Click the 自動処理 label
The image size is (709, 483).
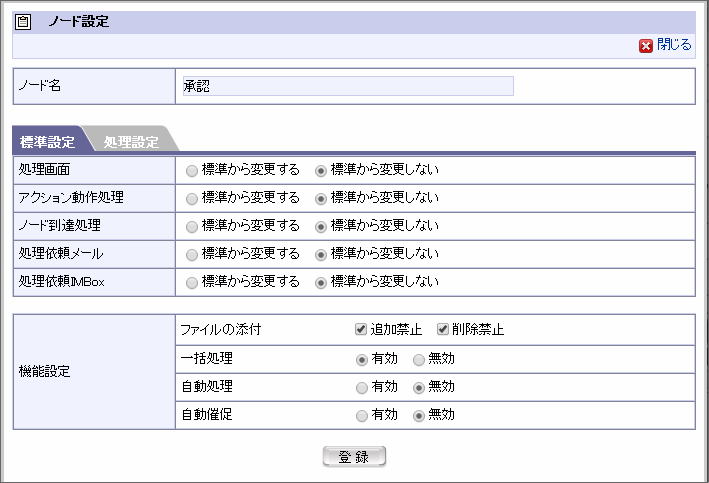point(207,387)
